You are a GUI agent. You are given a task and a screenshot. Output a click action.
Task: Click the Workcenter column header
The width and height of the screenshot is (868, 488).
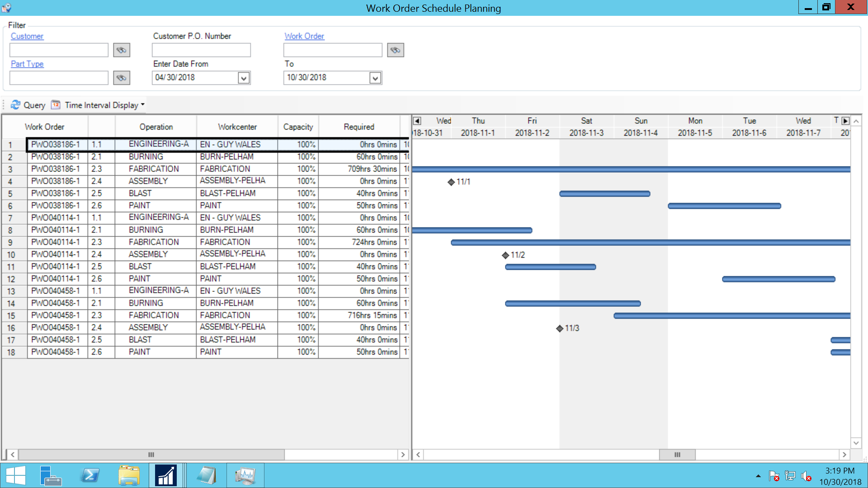point(237,127)
